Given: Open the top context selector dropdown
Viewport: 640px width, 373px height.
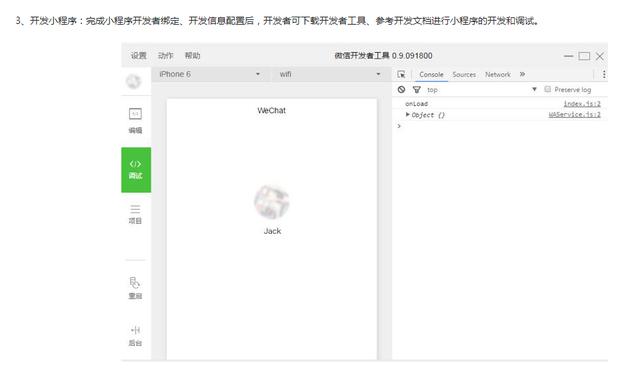Looking at the screenshot, I should 482,89.
